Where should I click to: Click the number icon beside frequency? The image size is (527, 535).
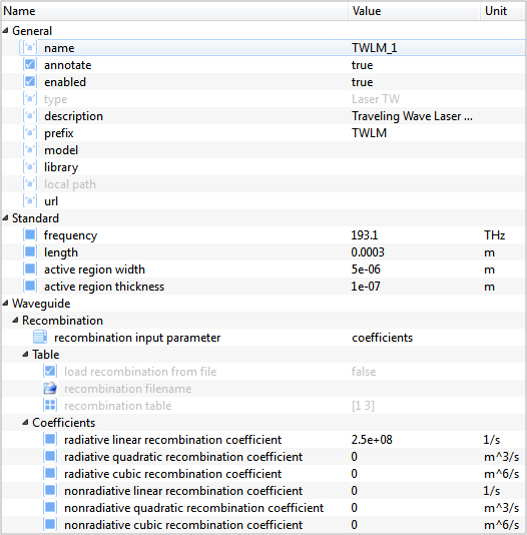pos(30,235)
